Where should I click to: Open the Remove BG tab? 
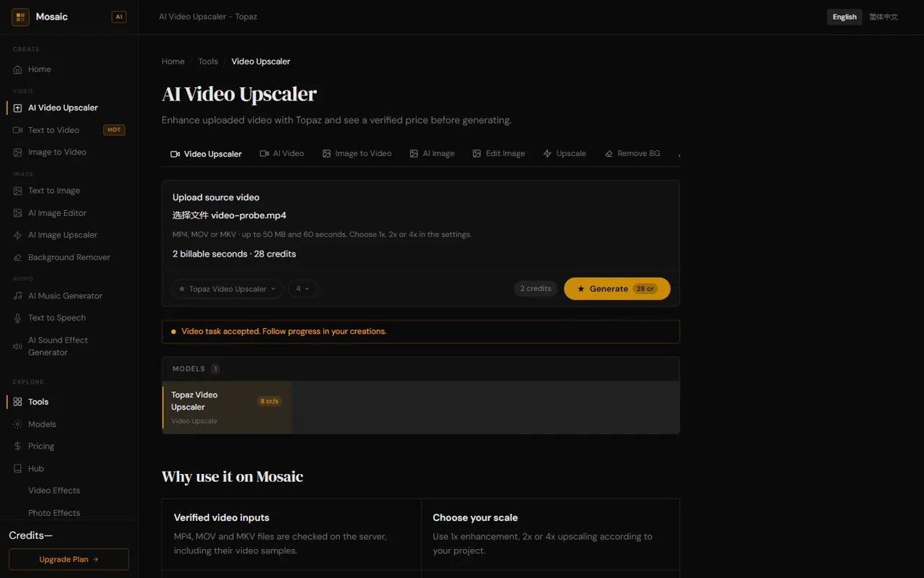click(x=632, y=154)
